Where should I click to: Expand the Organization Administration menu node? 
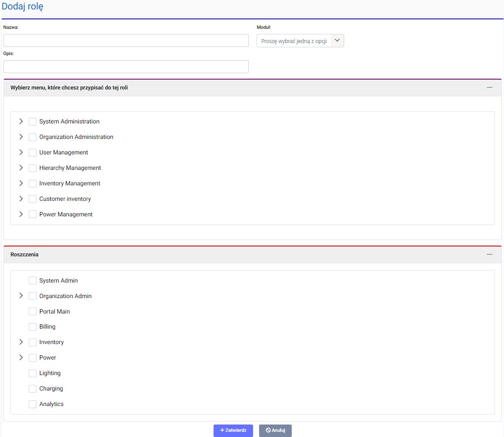[x=21, y=137]
